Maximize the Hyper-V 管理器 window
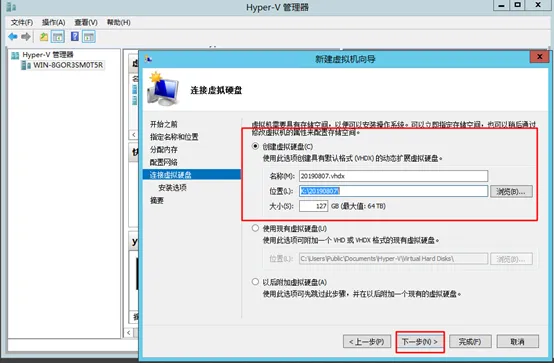The height and width of the screenshot is (363, 554). click(518, 5)
